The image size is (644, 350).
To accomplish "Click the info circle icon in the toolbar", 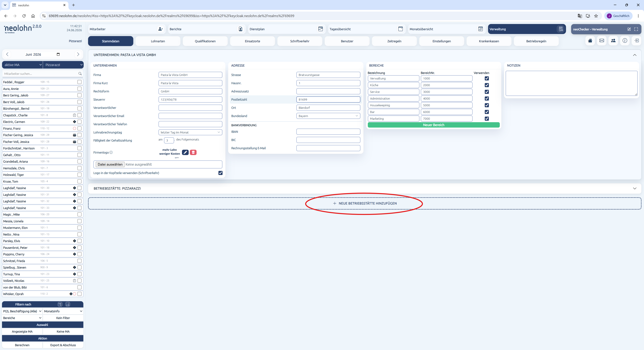I will click(625, 41).
